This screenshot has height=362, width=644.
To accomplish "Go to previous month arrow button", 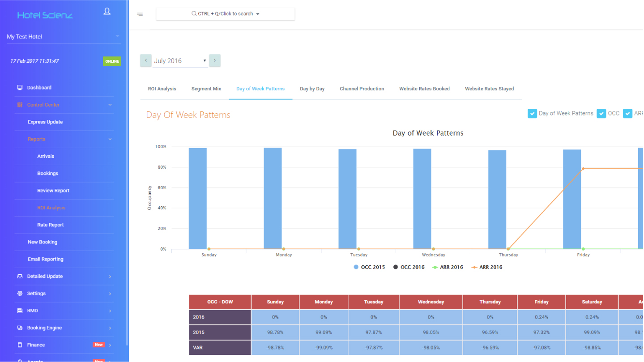I will point(146,60).
